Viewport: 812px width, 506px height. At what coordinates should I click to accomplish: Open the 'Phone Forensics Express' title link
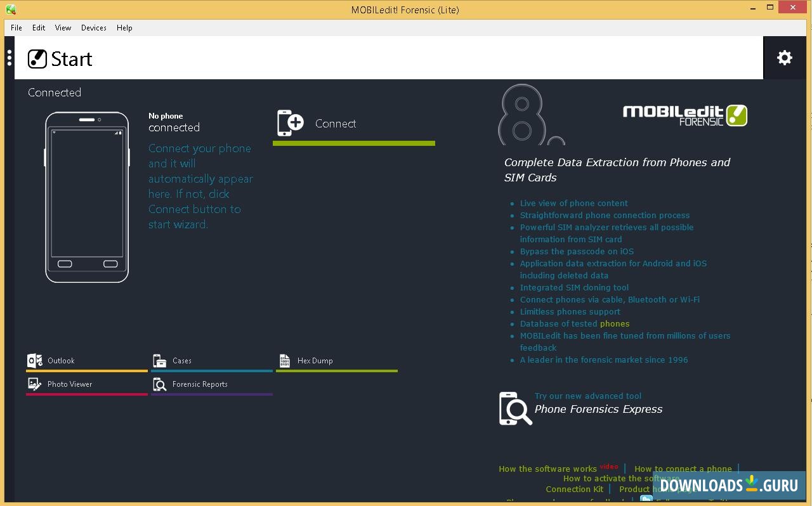point(598,410)
